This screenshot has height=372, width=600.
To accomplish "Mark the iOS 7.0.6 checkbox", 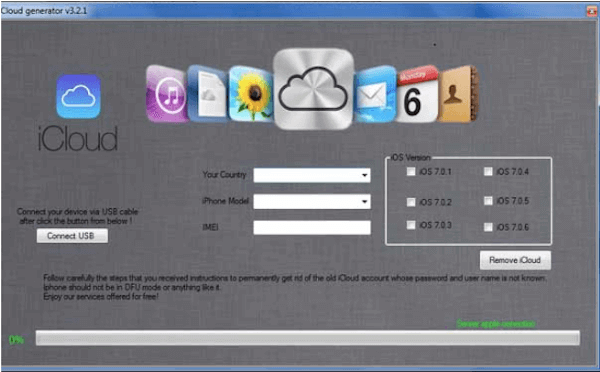I will (488, 227).
